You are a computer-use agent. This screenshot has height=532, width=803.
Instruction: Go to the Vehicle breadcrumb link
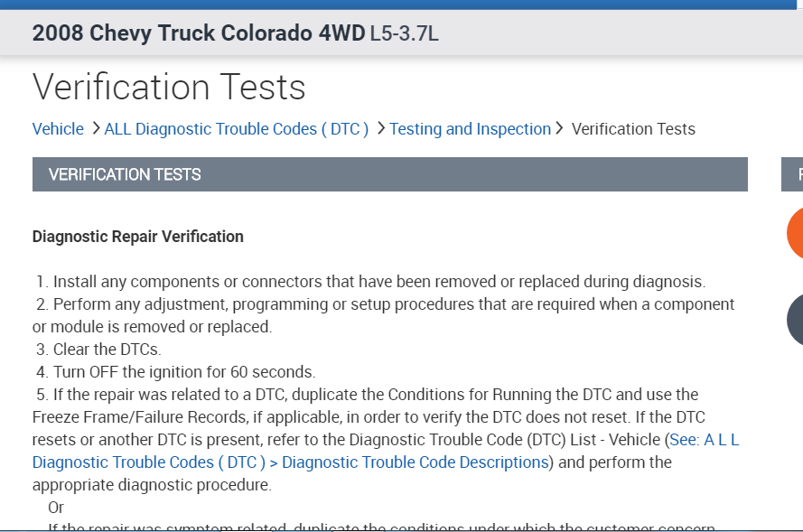(58, 129)
